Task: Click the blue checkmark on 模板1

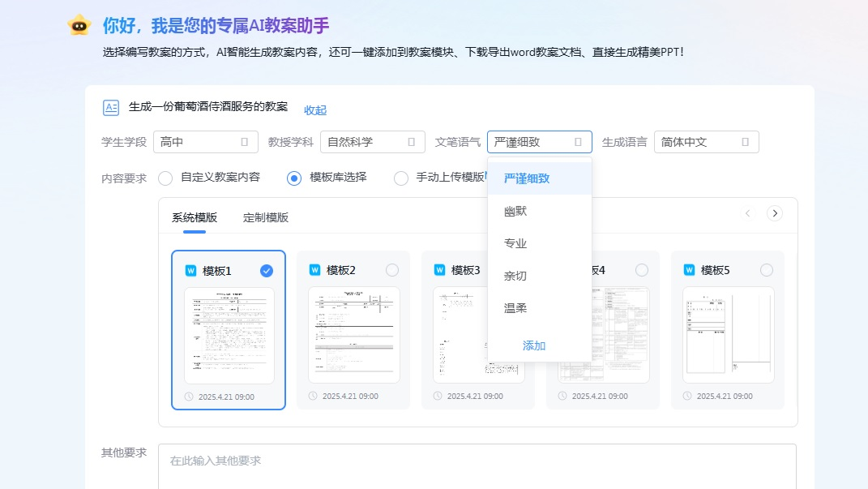Action: [x=266, y=270]
